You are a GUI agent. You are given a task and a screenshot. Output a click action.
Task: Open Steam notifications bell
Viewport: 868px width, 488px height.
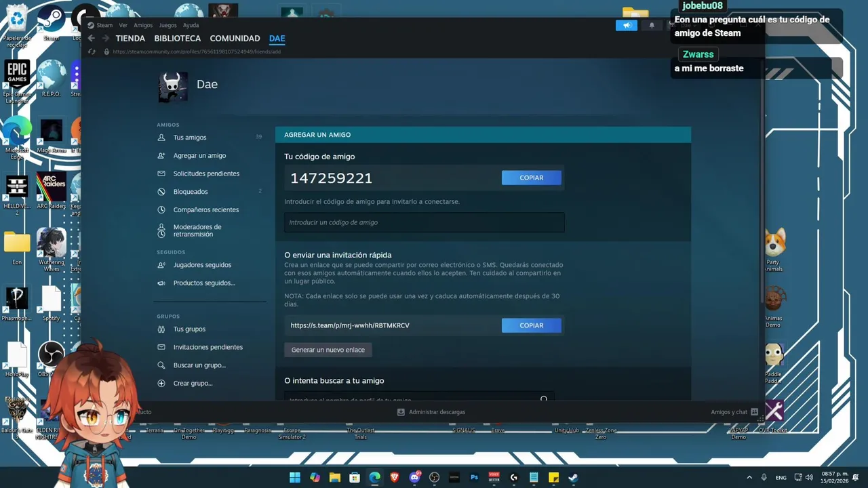[652, 25]
